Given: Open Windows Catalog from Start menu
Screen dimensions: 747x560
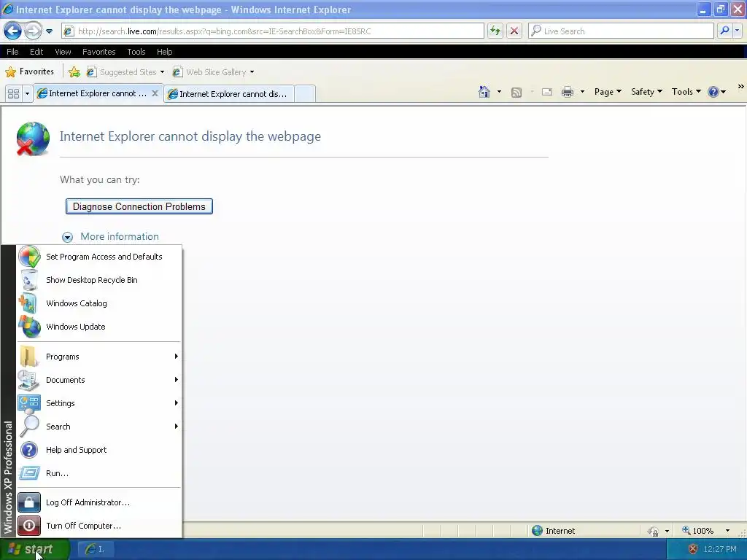Looking at the screenshot, I should pyautogui.click(x=99, y=303).
